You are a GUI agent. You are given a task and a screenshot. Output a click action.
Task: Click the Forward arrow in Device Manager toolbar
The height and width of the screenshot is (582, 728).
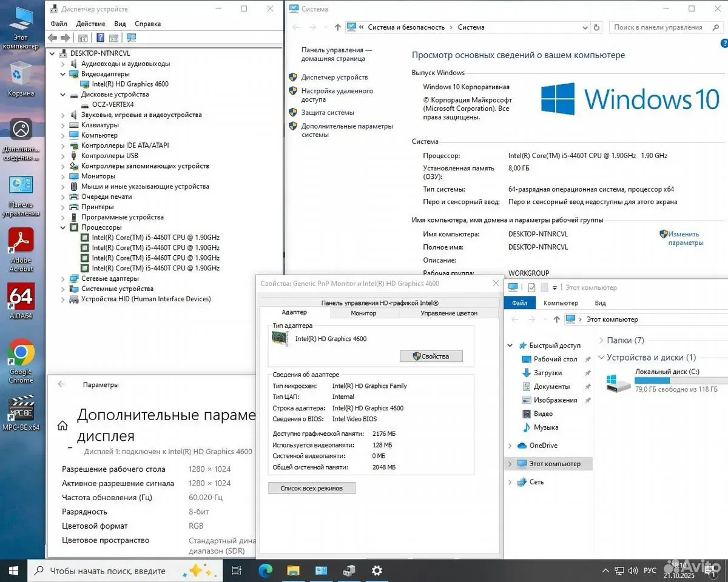click(65, 38)
